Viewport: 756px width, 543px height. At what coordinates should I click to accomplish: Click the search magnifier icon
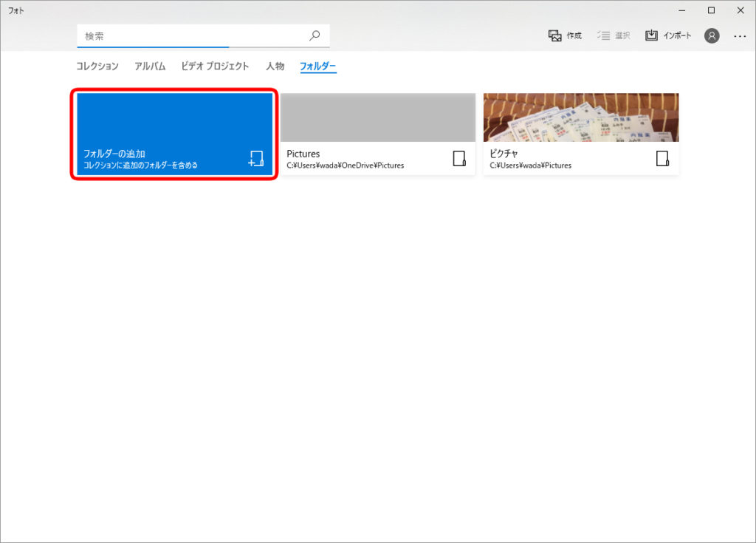[315, 35]
